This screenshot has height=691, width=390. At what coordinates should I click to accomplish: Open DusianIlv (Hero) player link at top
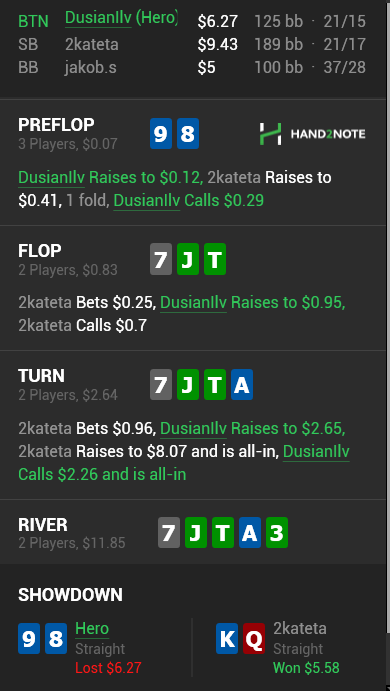121,18
